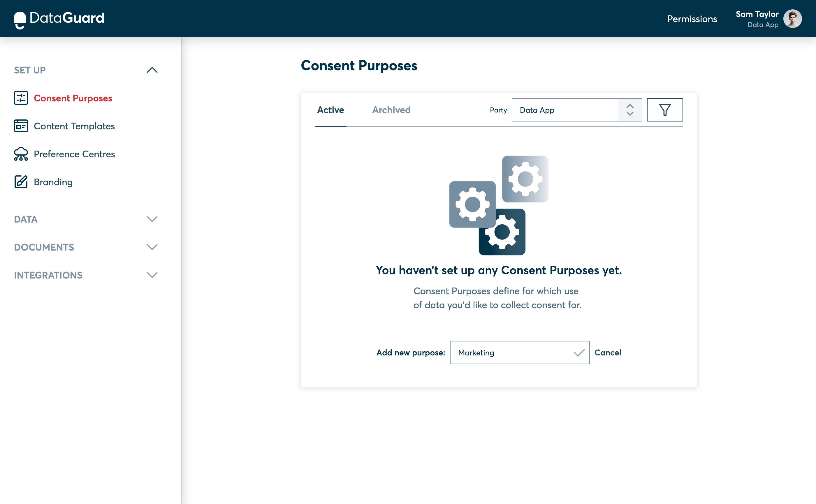Screen dimensions: 816x504
Task: Click the Preference Centres sidebar icon
Action: [21, 154]
